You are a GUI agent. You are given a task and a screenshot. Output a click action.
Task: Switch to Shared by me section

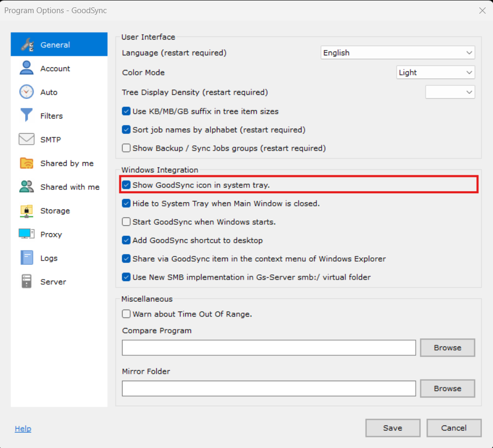(x=67, y=163)
